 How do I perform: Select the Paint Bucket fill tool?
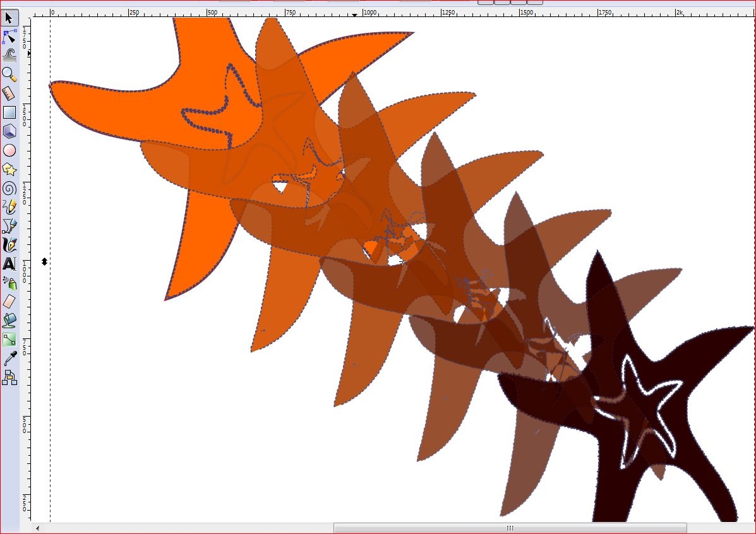point(9,321)
